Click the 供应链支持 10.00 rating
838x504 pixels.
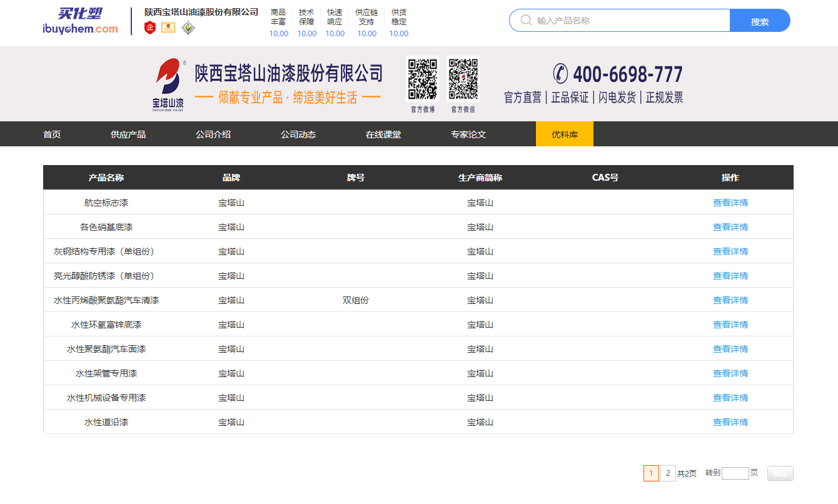(366, 23)
